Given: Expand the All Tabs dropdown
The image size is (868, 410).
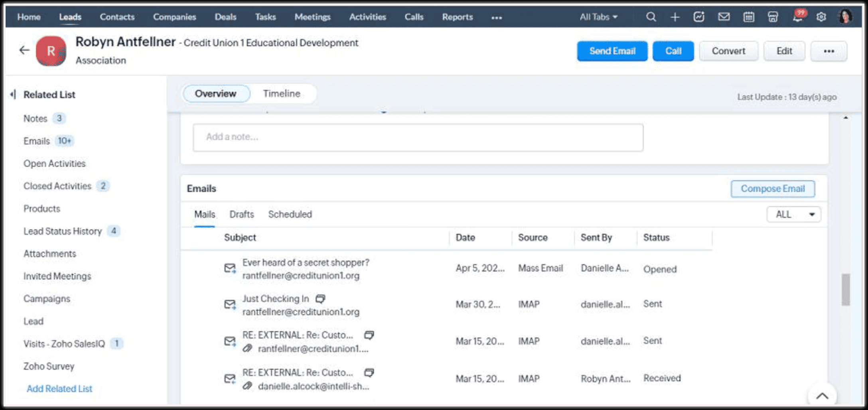Looking at the screenshot, I should [598, 17].
